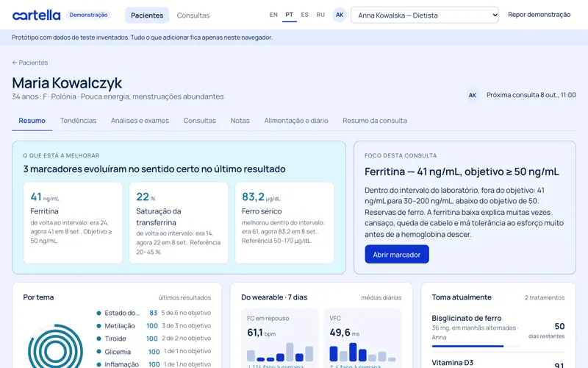Select the Resumo da consulta tab

coord(375,121)
